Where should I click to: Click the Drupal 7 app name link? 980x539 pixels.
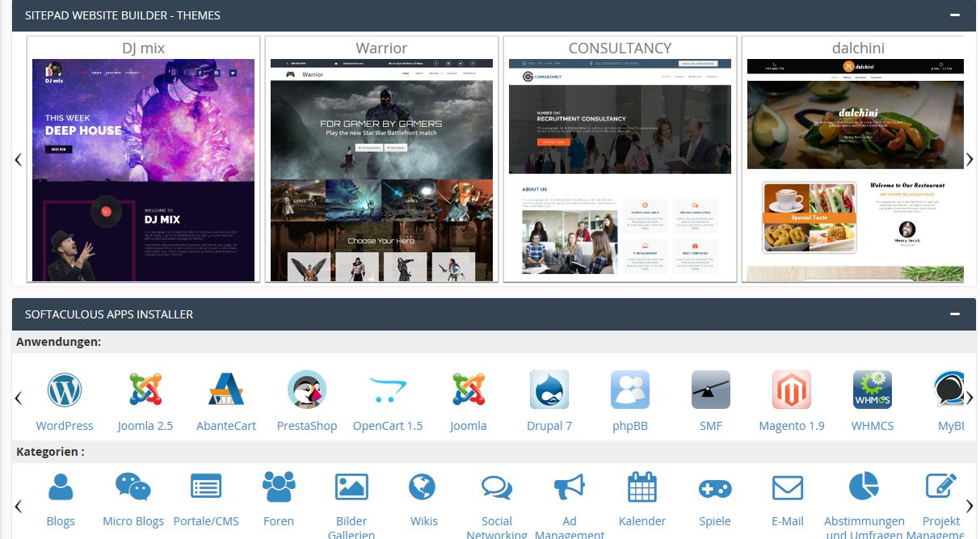coord(549,426)
